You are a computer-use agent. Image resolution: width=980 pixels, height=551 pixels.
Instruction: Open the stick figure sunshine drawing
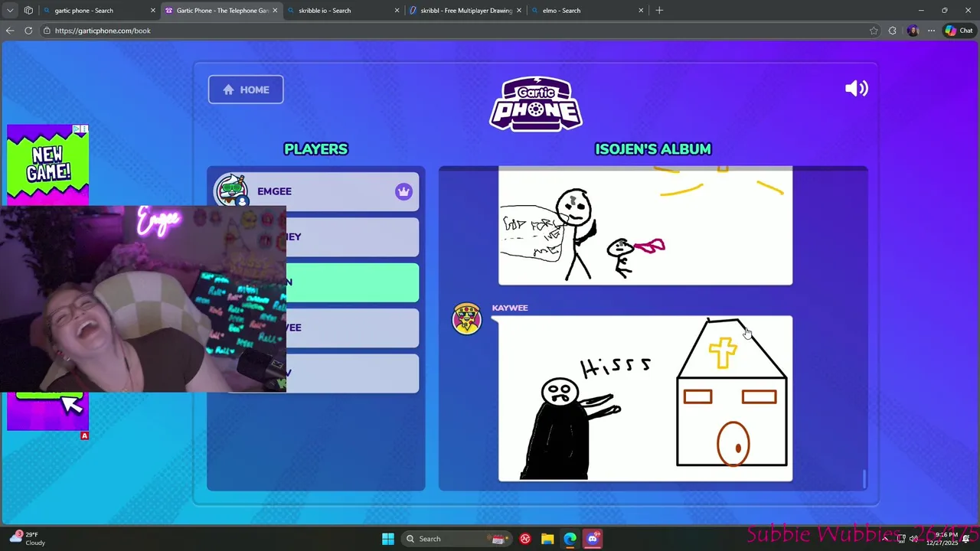point(645,226)
